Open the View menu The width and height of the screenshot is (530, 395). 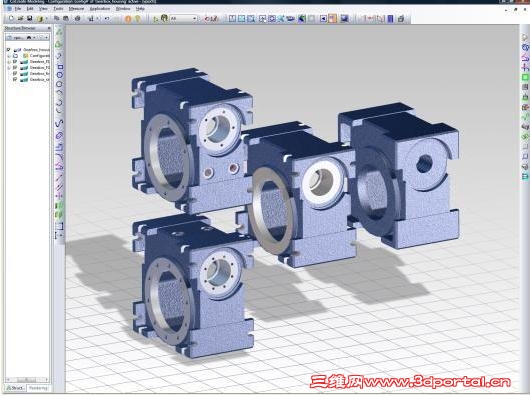(x=43, y=8)
